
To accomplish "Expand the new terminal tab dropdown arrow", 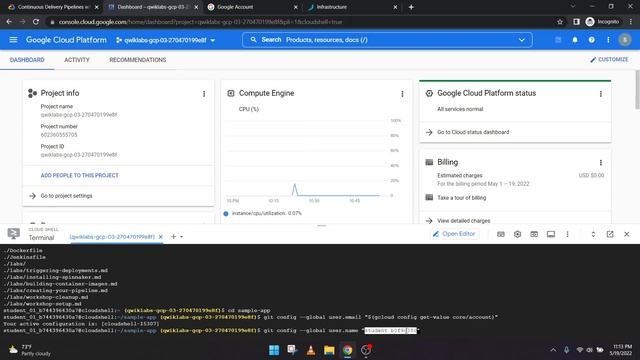I will 182,237.
